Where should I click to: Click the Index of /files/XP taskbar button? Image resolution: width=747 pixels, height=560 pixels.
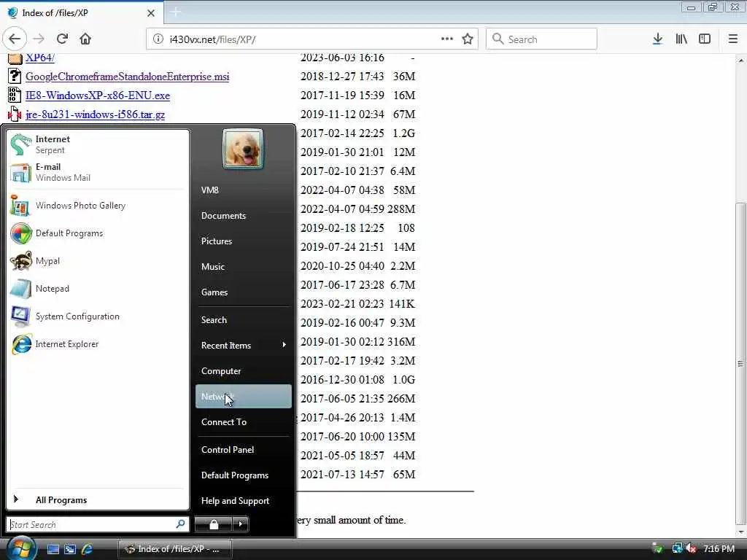175,549
